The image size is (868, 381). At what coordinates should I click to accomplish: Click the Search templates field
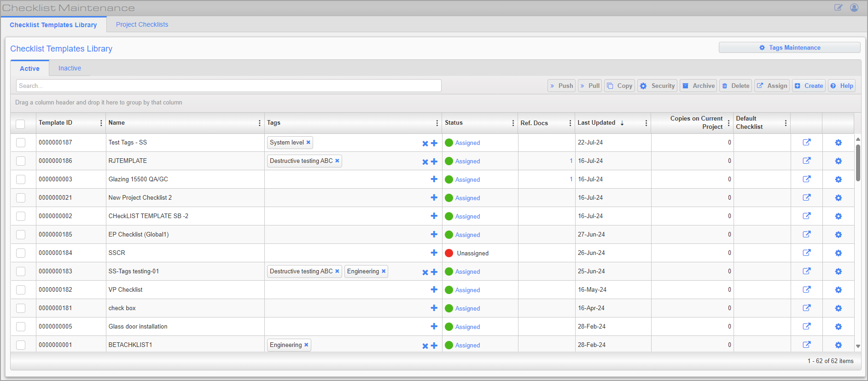click(229, 86)
